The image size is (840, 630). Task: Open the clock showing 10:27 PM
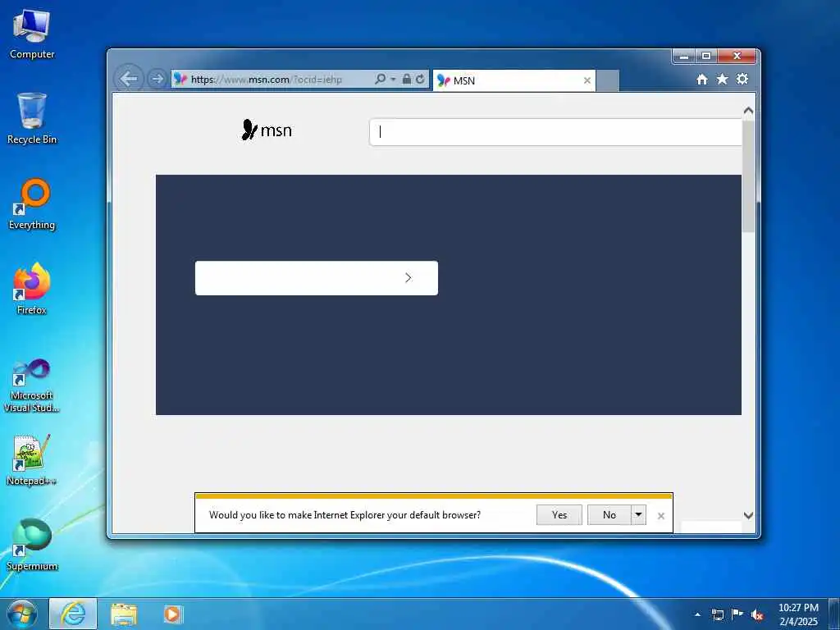click(x=798, y=614)
